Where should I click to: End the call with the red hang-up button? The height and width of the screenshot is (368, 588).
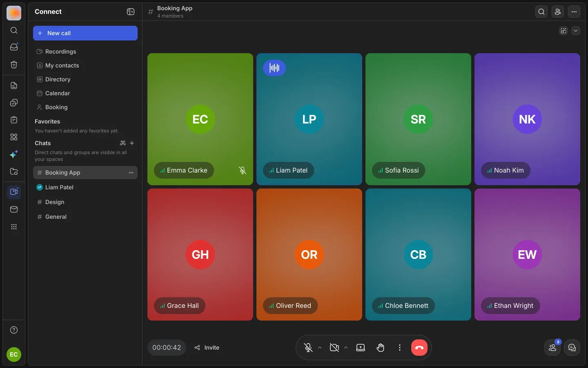pos(419,348)
